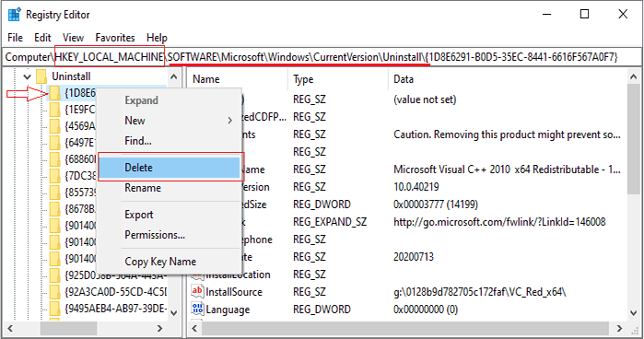
Task: Open the Help menu
Action: click(x=157, y=38)
